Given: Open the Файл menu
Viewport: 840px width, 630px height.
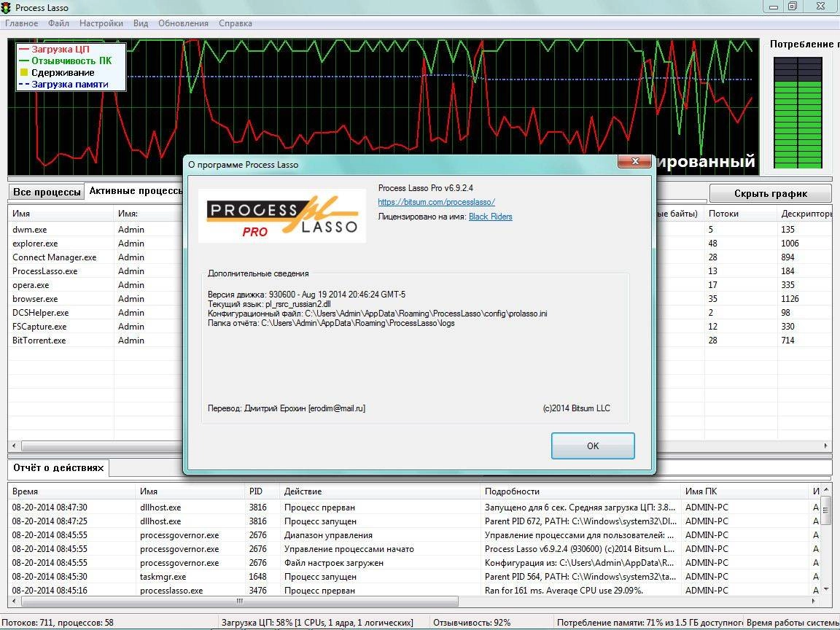Looking at the screenshot, I should coord(58,23).
